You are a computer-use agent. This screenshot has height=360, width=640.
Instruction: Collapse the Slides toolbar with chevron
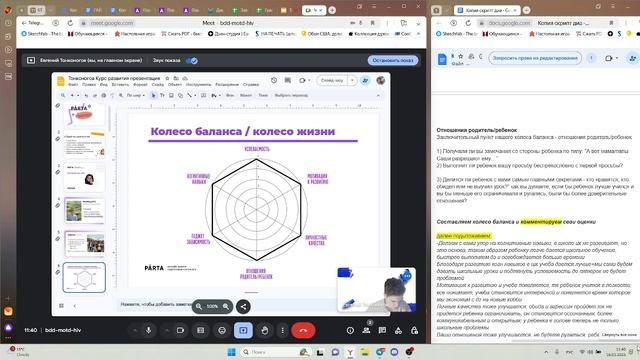[378, 95]
